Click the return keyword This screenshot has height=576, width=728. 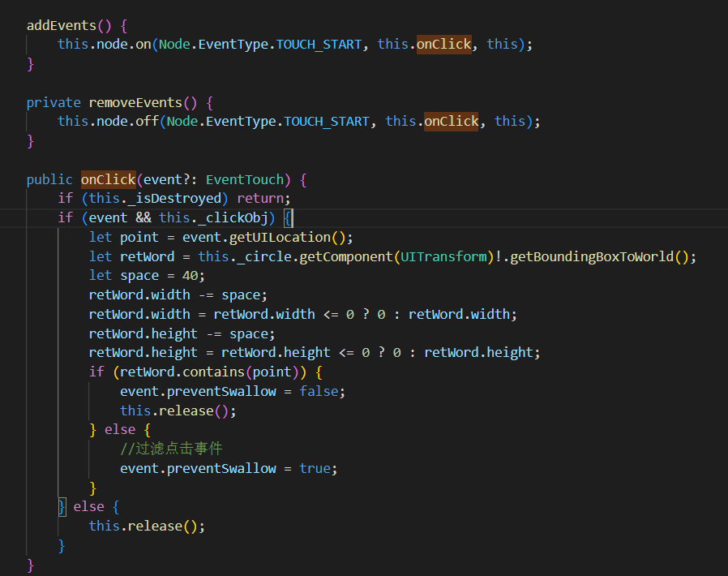pos(260,198)
